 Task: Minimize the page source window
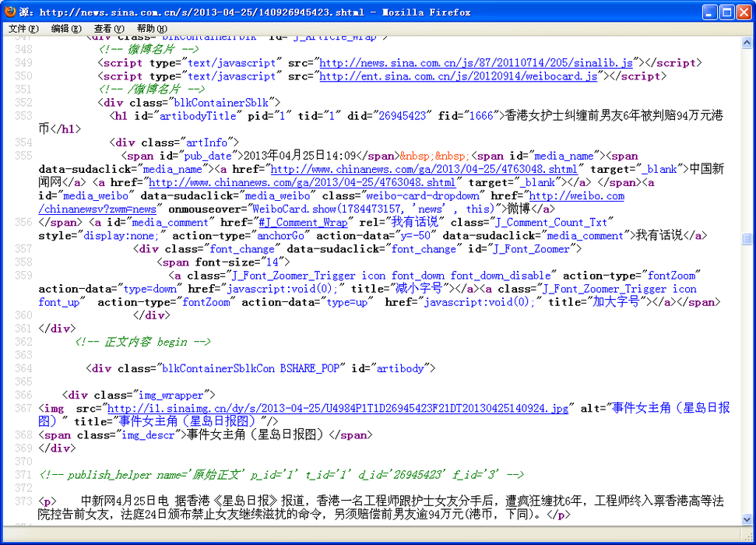pos(709,12)
